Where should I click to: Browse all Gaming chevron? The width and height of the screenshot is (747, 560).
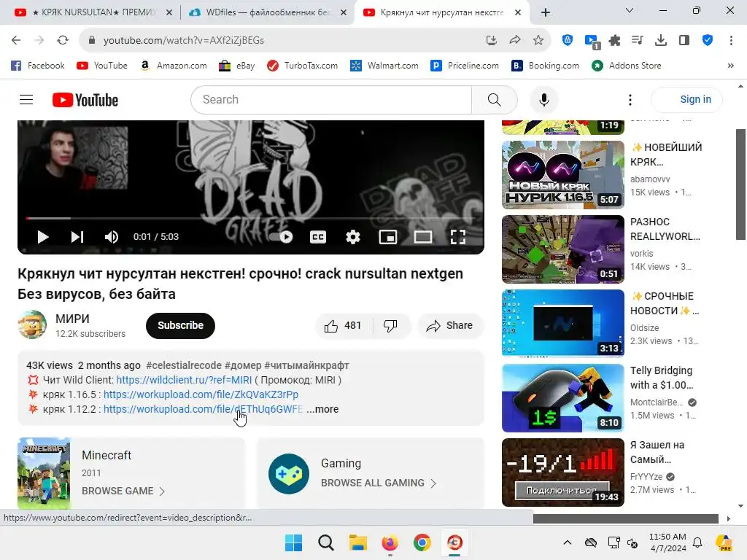tap(433, 483)
